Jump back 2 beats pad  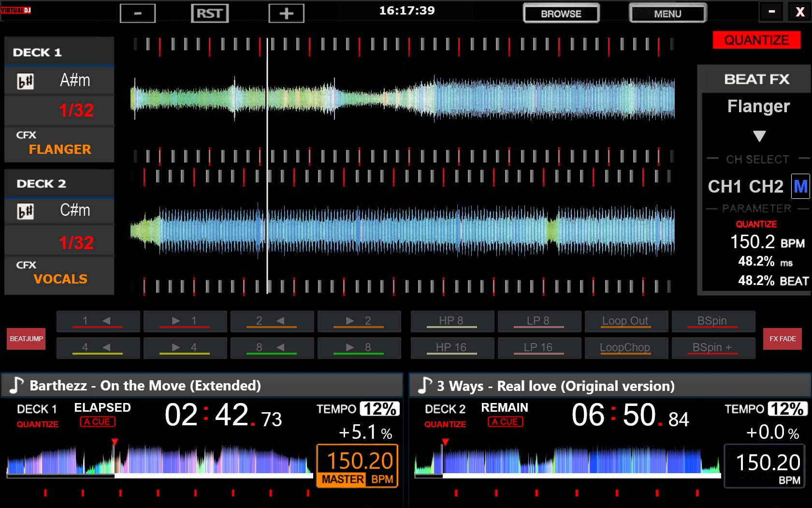[x=272, y=321]
